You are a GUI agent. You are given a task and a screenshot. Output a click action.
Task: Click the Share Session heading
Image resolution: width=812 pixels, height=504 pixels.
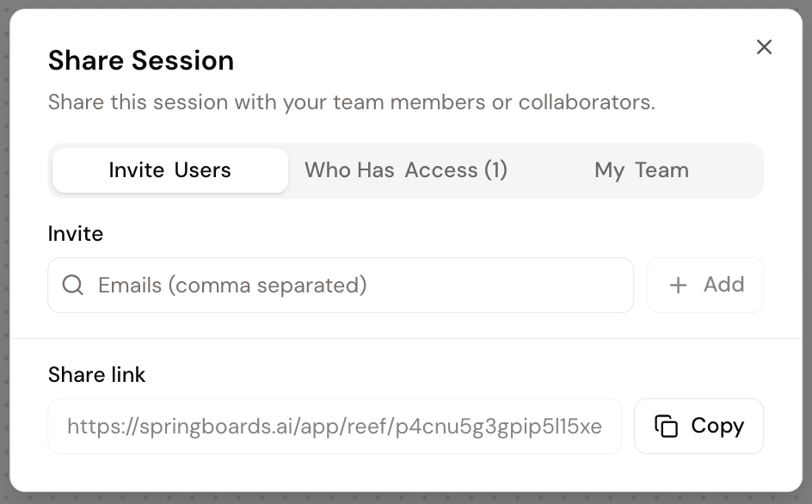click(x=141, y=60)
